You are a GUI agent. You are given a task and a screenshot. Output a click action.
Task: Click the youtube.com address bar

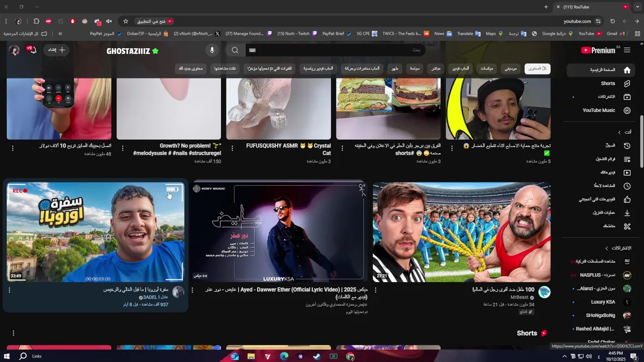coord(577,21)
